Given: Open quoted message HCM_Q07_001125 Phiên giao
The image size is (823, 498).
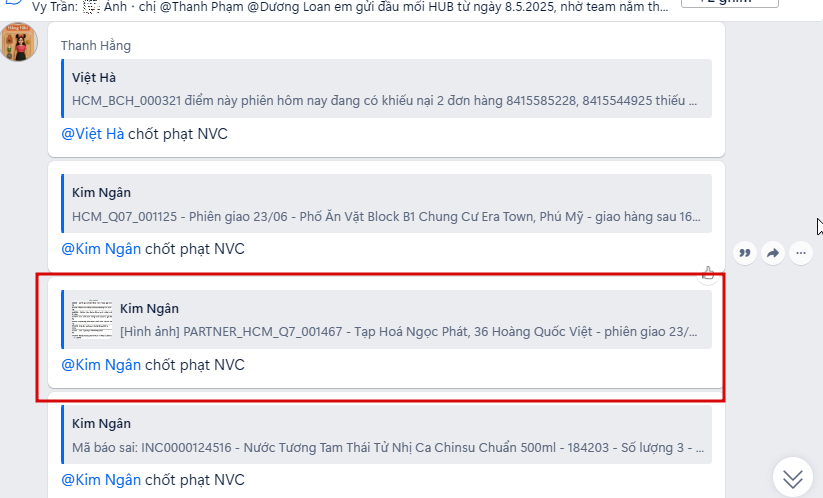Looking at the screenshot, I should click(x=387, y=204).
